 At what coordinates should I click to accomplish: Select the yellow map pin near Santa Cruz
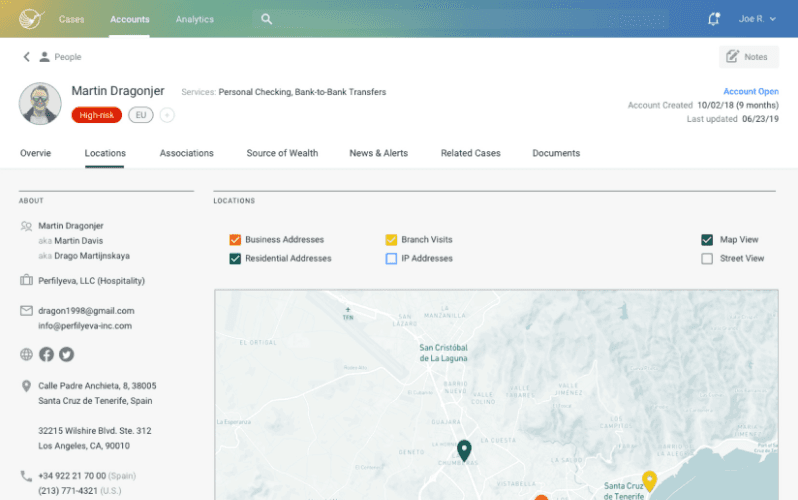(x=649, y=481)
